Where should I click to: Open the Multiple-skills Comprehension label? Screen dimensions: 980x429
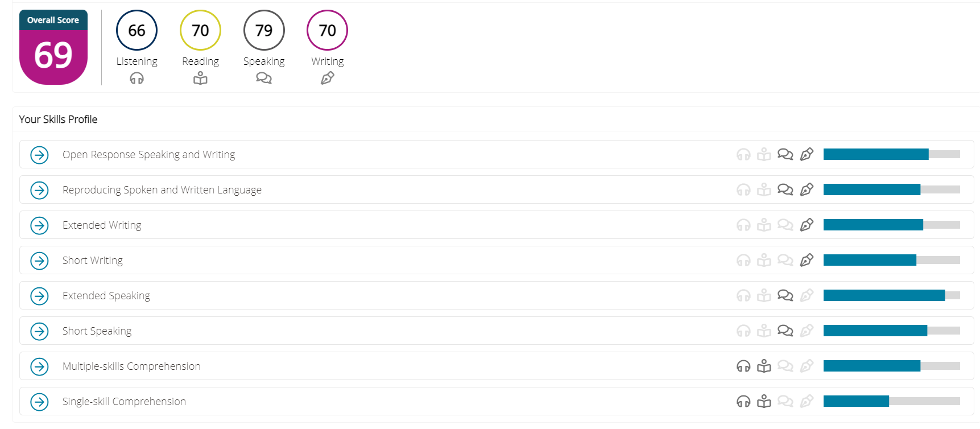pos(131,366)
